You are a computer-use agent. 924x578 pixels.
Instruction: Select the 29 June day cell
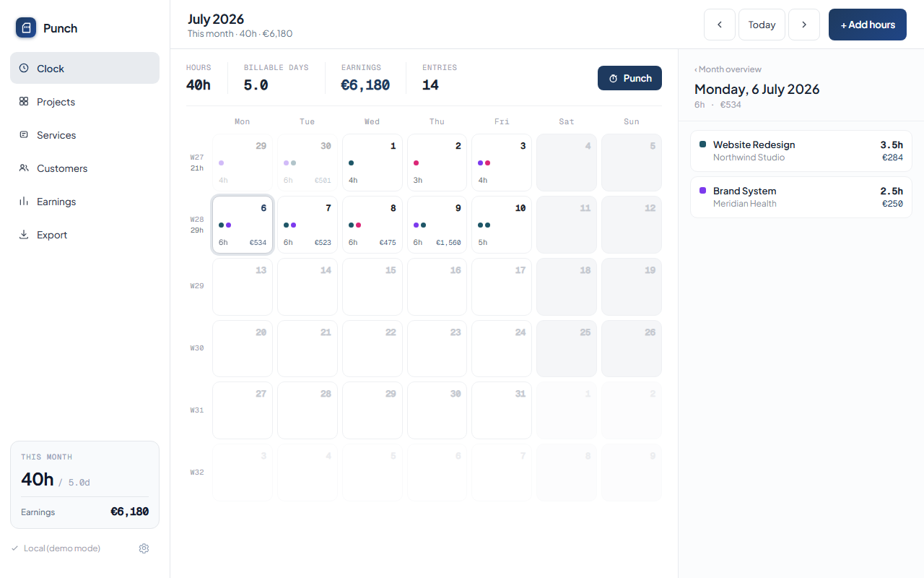243,163
